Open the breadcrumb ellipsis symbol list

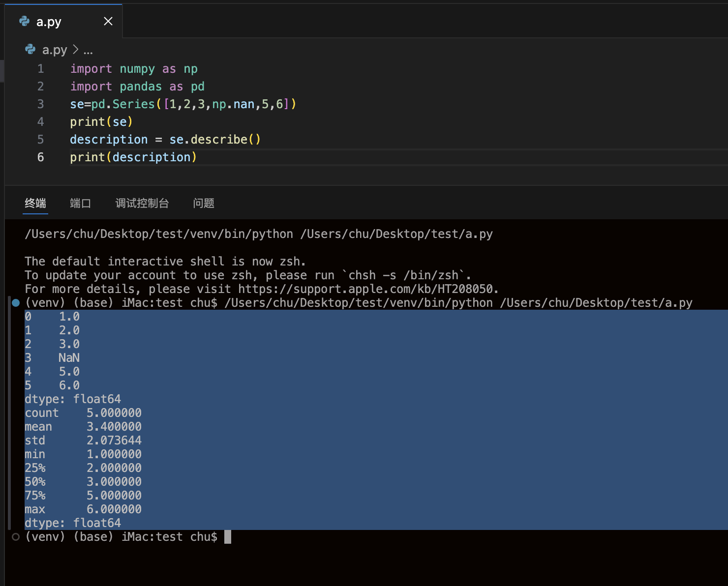click(x=88, y=50)
